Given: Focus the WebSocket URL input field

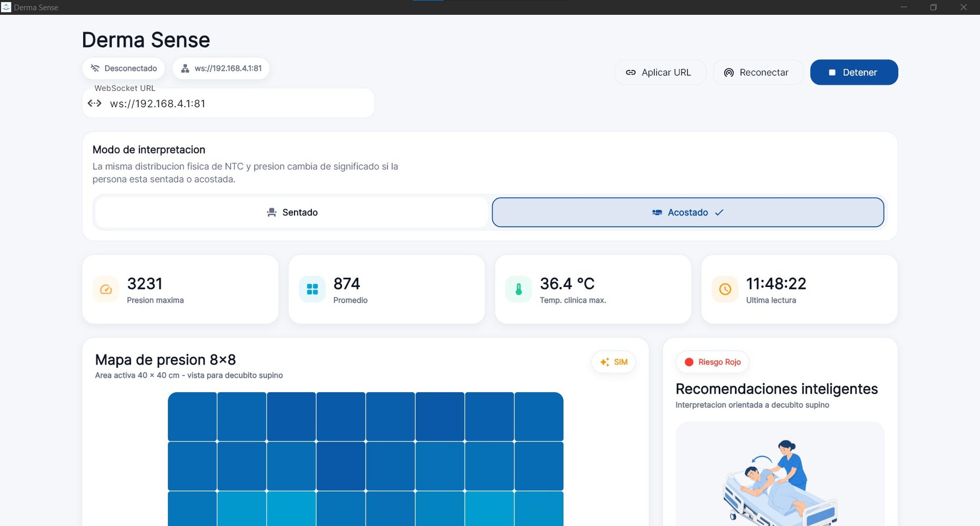Looking at the screenshot, I should click(228, 103).
